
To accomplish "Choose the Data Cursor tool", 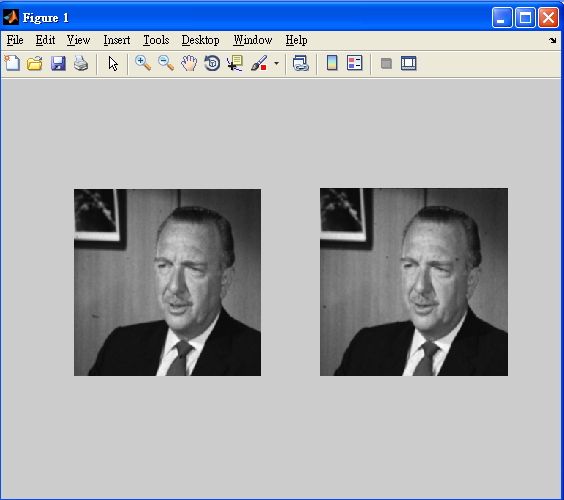I will [235, 63].
